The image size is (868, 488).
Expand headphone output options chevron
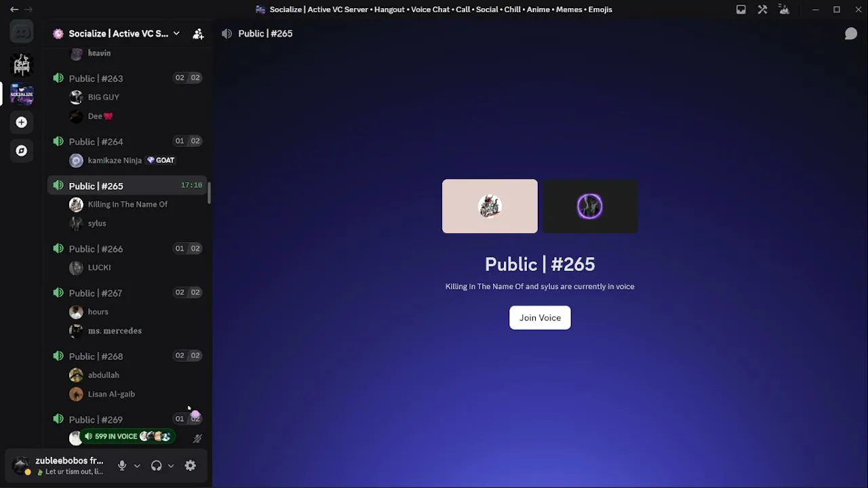click(171, 466)
